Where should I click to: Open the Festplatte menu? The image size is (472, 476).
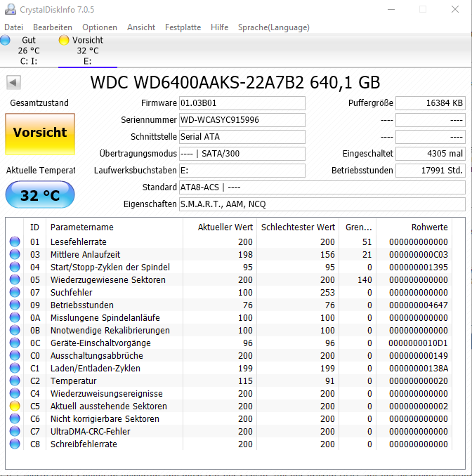point(183,27)
